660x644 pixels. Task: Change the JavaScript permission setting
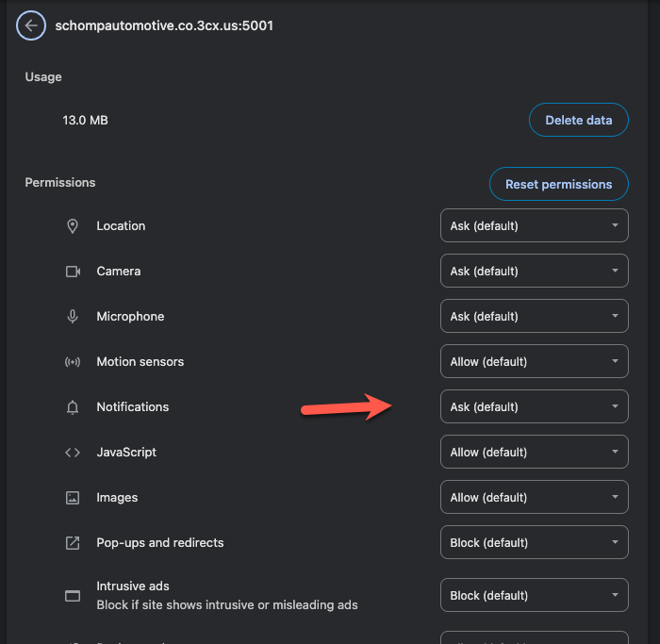534,453
